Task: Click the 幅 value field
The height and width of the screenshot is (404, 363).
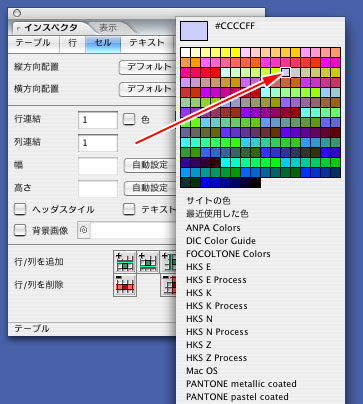Action: pyautogui.click(x=98, y=166)
